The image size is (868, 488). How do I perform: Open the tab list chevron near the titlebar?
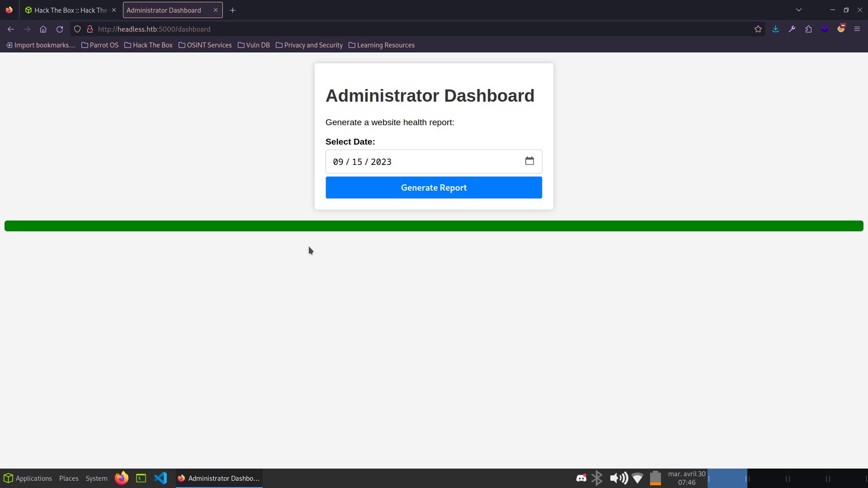tap(799, 9)
